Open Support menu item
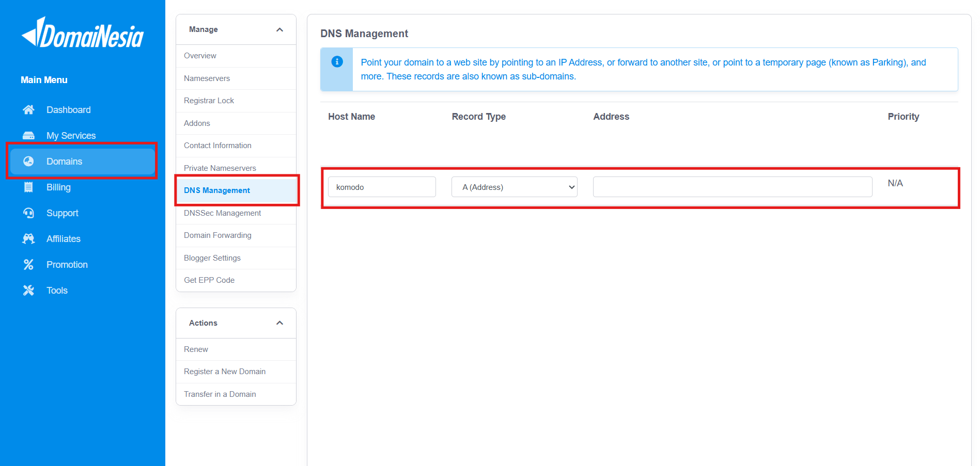Image resolution: width=980 pixels, height=466 pixels. 83,213
